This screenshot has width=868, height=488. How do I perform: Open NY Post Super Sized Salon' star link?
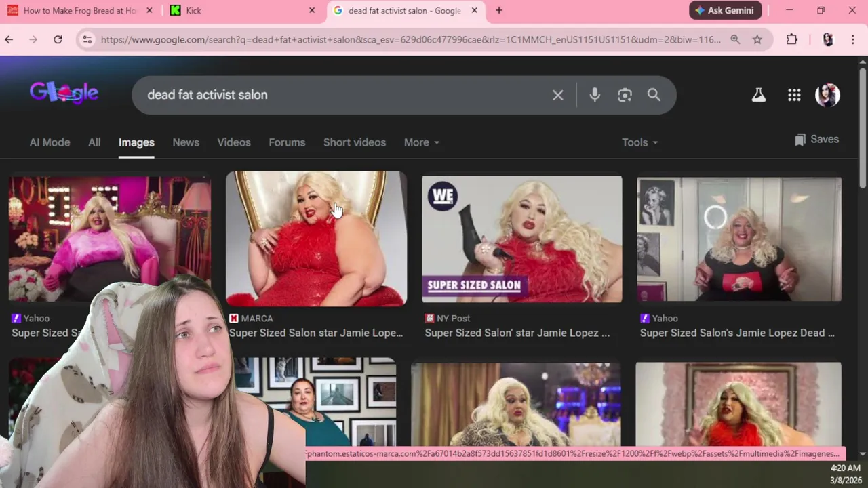pos(517,333)
